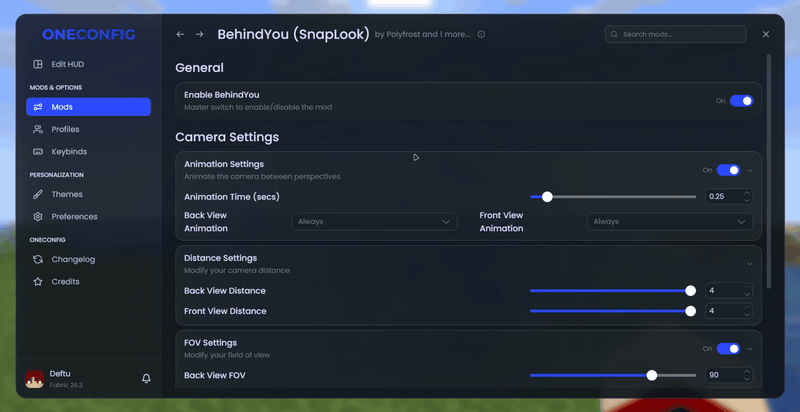
Task: Click the 'BehindYou (SnapLook)' title
Action: tap(293, 35)
